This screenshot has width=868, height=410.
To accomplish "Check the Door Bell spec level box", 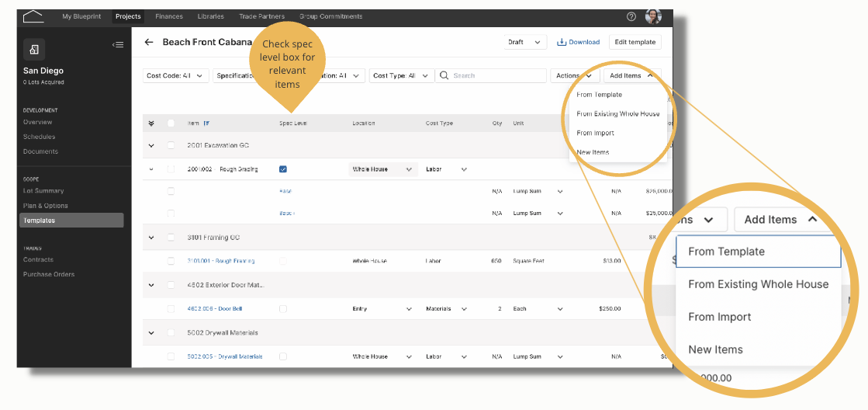I will [x=283, y=308].
